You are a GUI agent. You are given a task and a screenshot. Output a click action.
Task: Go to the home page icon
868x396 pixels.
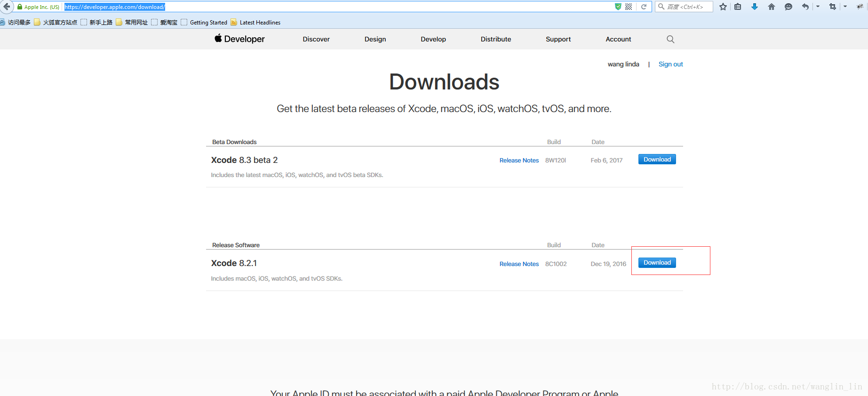tap(772, 7)
